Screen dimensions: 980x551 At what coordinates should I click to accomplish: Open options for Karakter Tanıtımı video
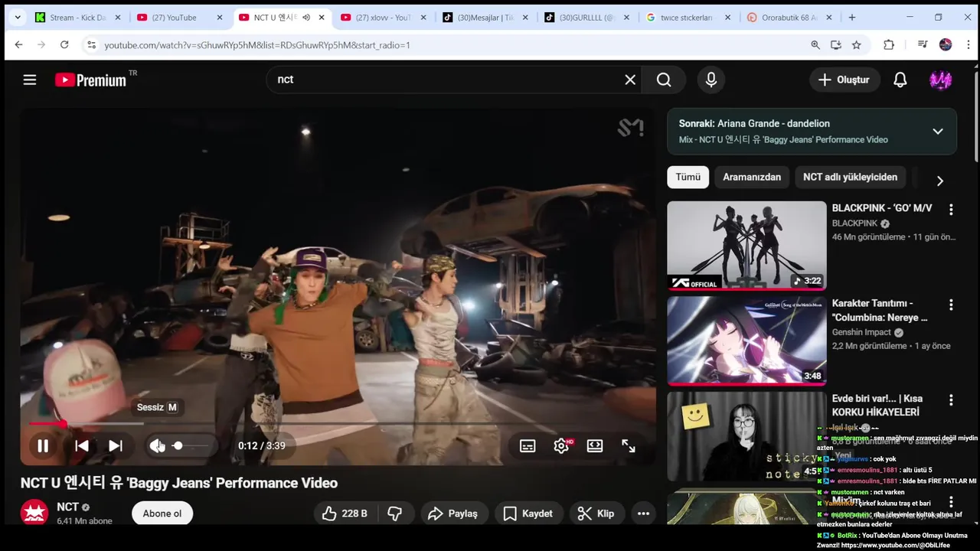pyautogui.click(x=951, y=305)
